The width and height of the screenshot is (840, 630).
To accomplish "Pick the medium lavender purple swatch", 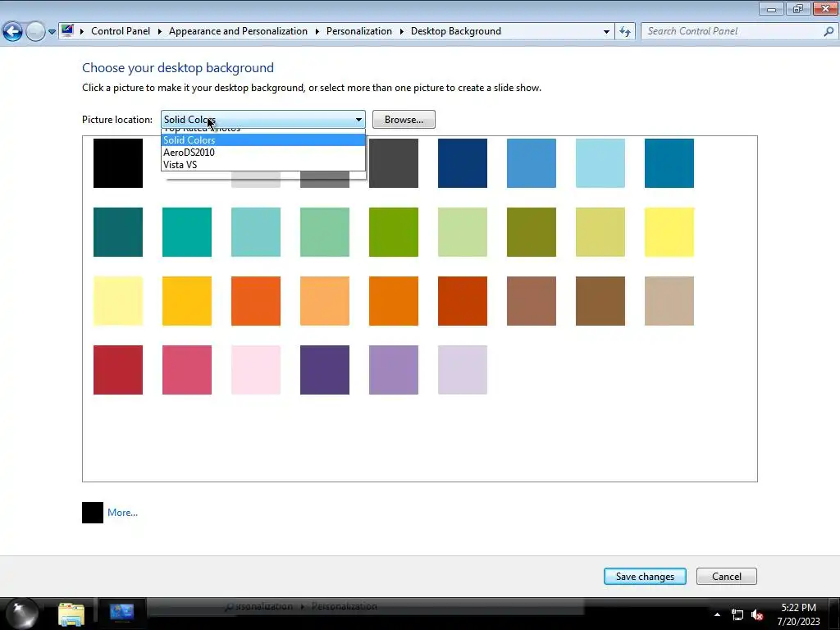I will 393,370.
